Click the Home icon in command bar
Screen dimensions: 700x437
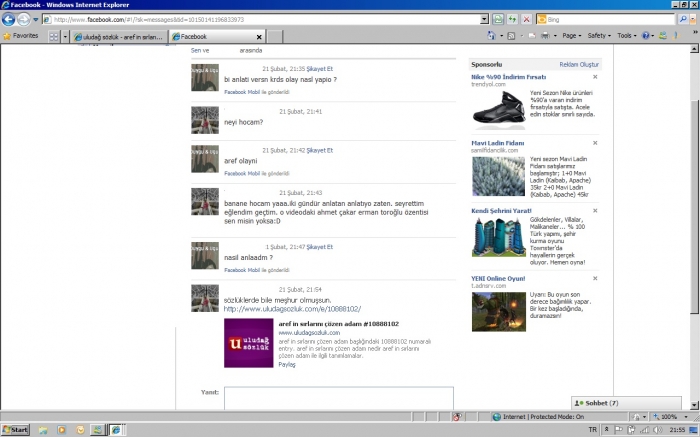point(492,36)
